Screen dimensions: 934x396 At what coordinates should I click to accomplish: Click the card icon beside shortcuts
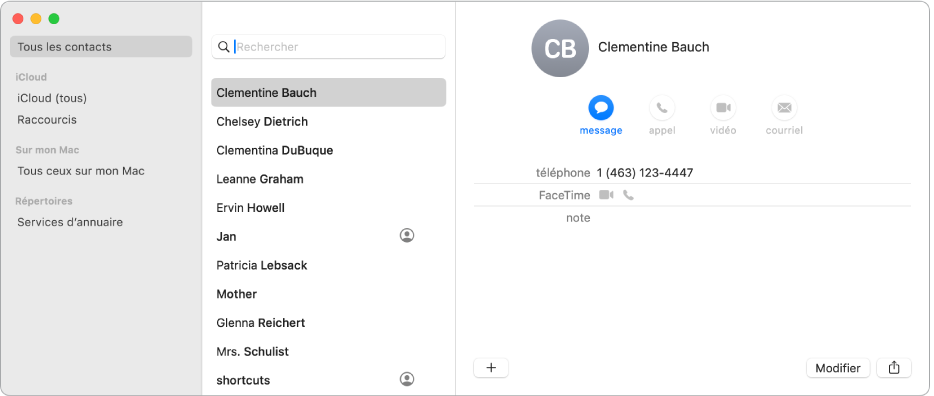[407, 379]
